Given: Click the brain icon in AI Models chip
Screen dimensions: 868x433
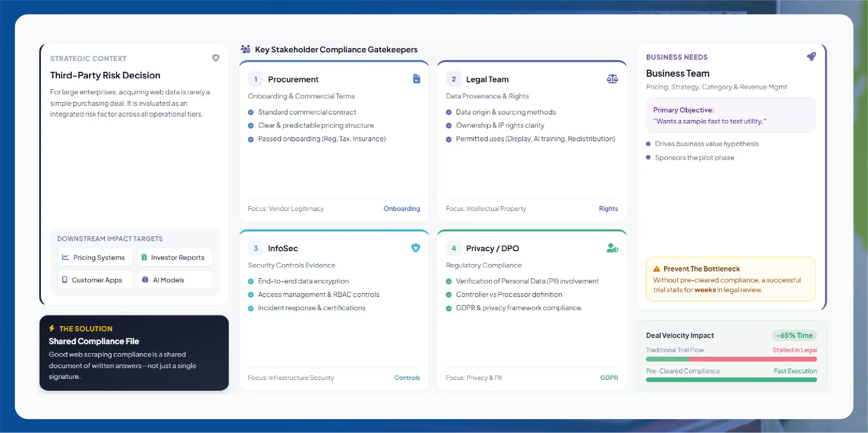Looking at the screenshot, I should coord(145,280).
